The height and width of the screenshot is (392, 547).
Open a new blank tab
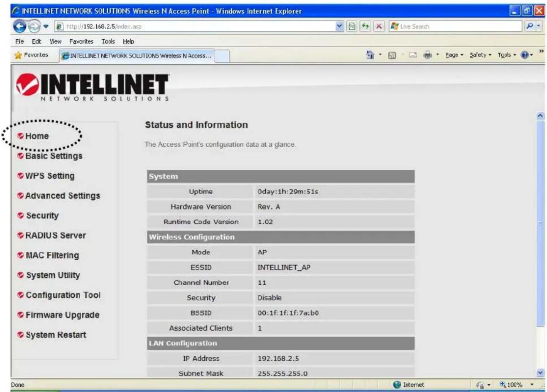[222, 56]
